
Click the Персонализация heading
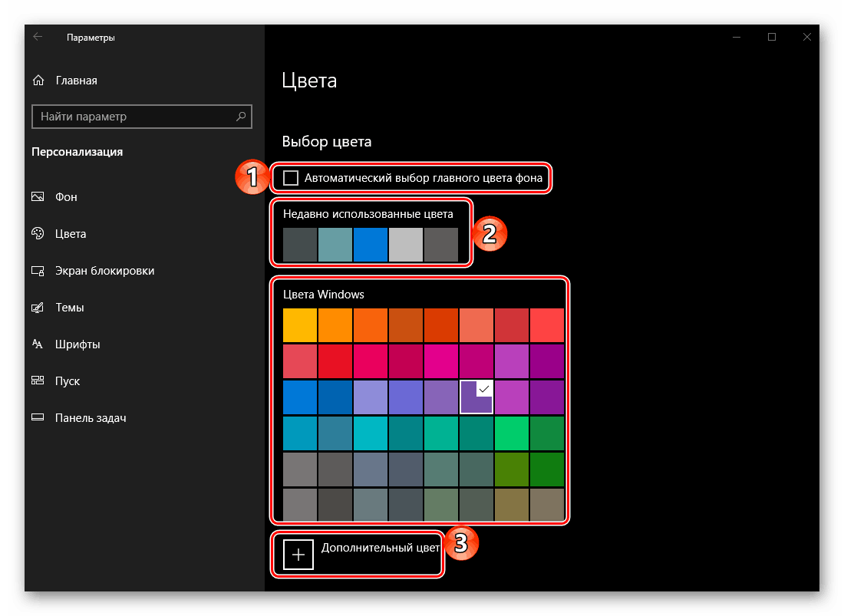[77, 152]
